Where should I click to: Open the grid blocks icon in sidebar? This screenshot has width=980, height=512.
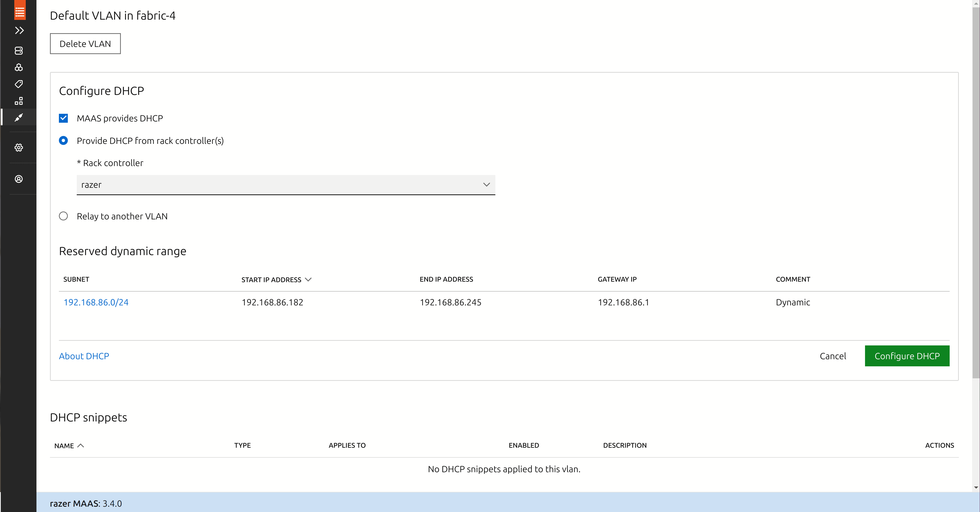click(x=19, y=101)
